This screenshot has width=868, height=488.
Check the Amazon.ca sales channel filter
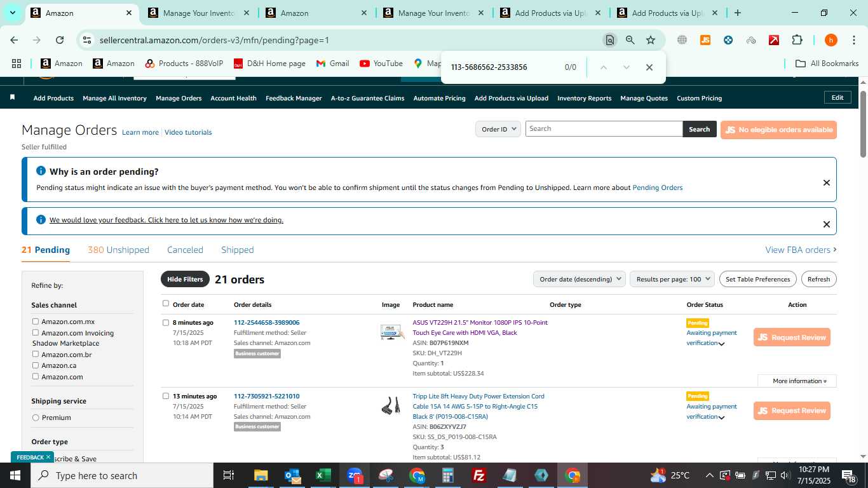pos(36,365)
